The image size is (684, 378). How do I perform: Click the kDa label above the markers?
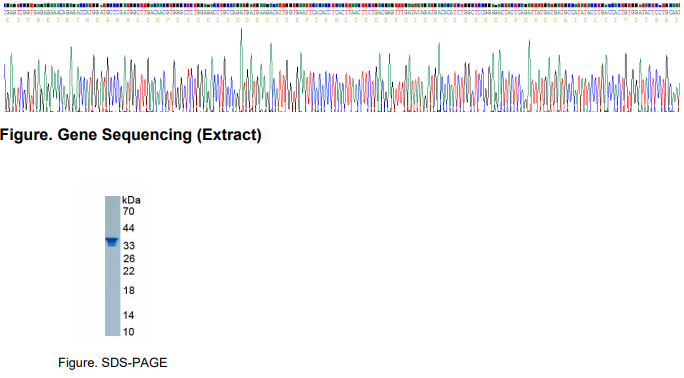[x=131, y=200]
